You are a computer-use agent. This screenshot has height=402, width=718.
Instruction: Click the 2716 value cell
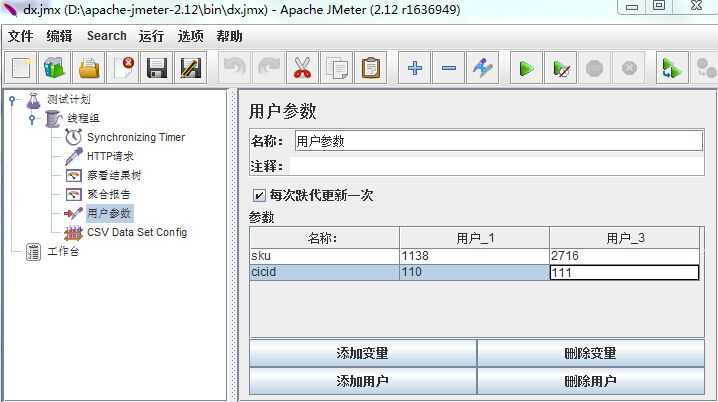pyautogui.click(x=625, y=255)
